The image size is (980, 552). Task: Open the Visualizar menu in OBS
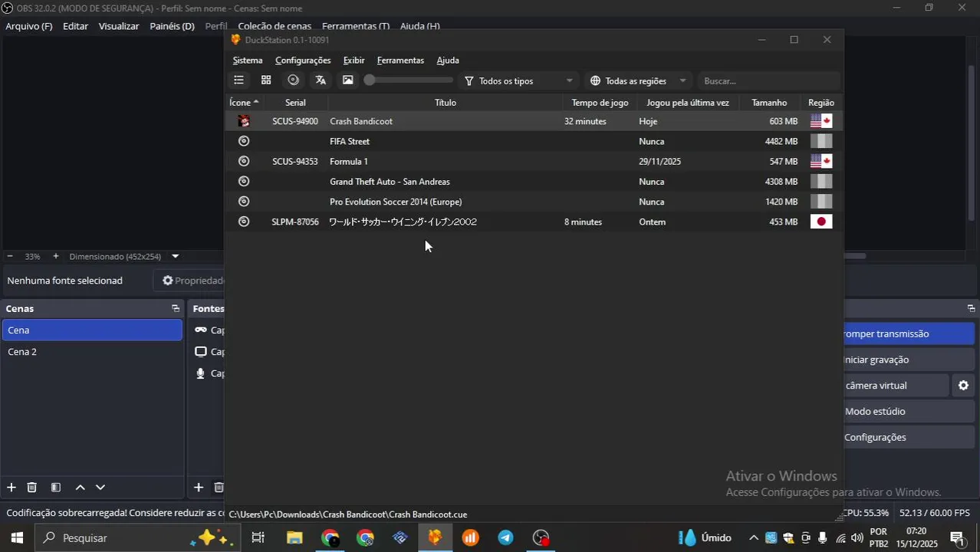tap(119, 26)
